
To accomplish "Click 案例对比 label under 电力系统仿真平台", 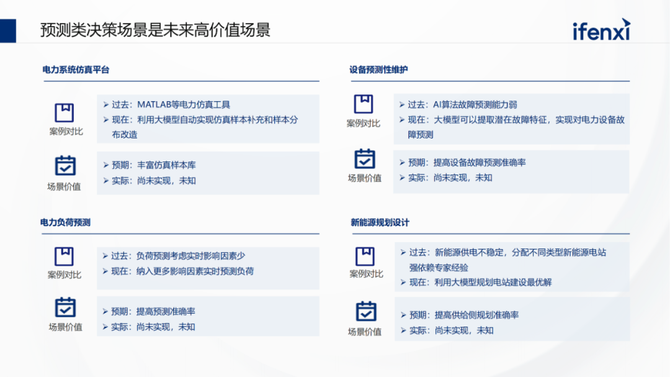I will pyautogui.click(x=66, y=132).
